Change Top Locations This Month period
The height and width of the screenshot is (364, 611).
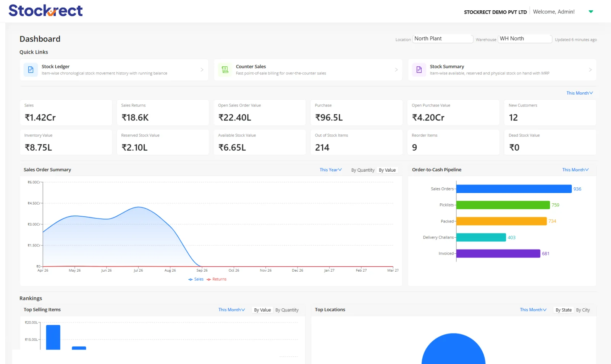point(533,310)
